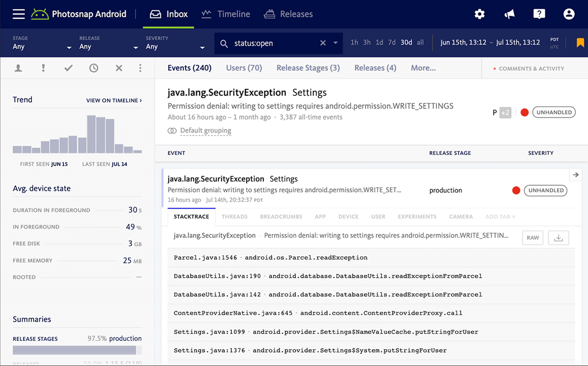
Task: Open the Timeline tab in header
Action: 226,14
